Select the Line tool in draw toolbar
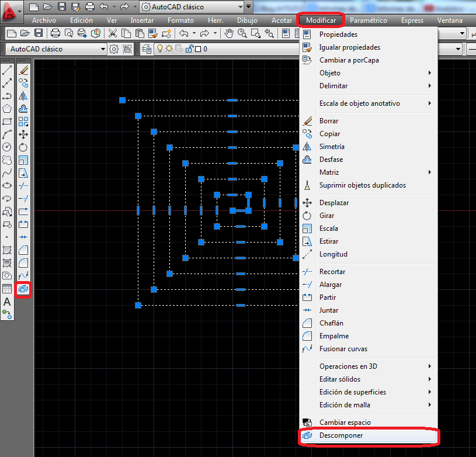Viewport: 476px width, 457px height. (8, 70)
